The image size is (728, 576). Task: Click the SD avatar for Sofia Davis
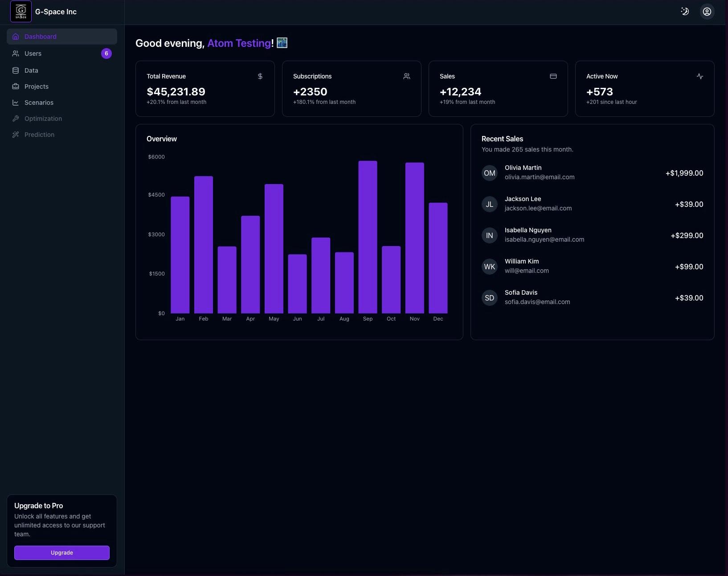pyautogui.click(x=490, y=298)
